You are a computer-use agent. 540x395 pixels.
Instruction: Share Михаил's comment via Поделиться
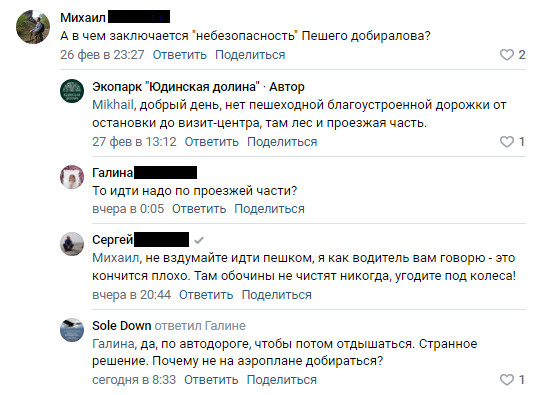point(250,55)
